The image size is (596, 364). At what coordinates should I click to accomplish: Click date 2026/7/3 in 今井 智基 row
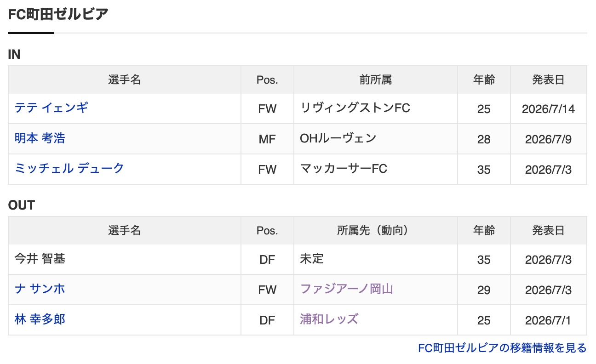(x=549, y=260)
